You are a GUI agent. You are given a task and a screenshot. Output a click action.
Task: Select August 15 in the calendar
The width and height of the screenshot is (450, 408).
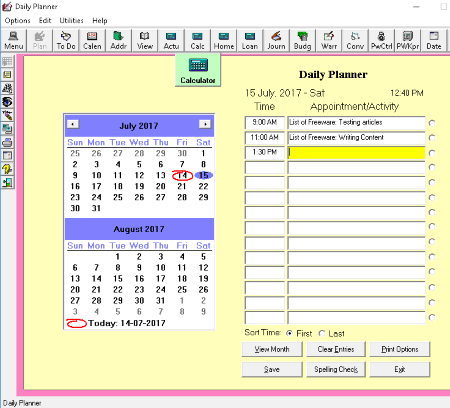[118, 278]
